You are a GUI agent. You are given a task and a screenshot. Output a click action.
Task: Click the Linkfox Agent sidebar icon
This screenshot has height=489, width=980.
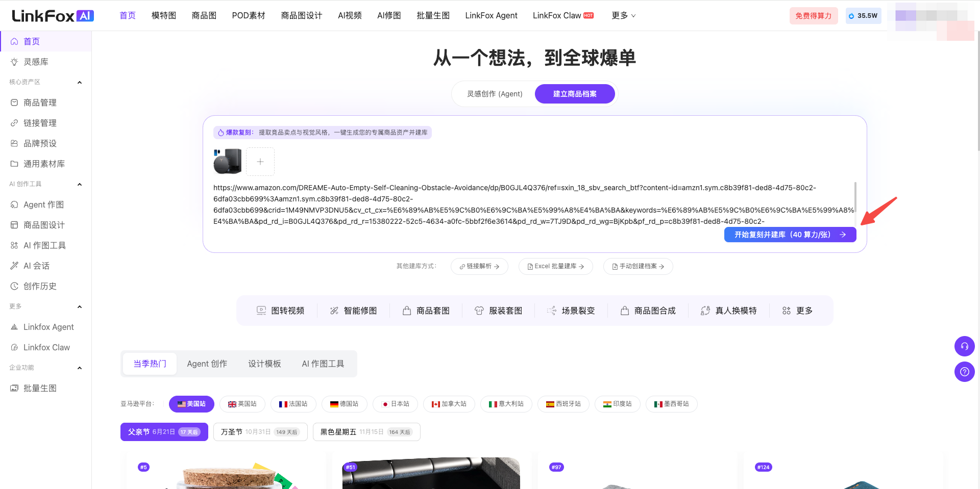(14, 327)
